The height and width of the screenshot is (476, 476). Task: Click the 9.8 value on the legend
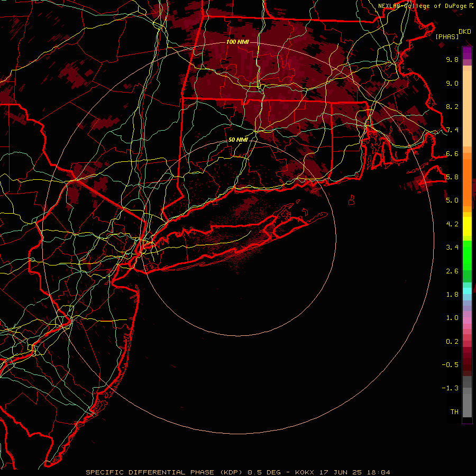(x=452, y=59)
